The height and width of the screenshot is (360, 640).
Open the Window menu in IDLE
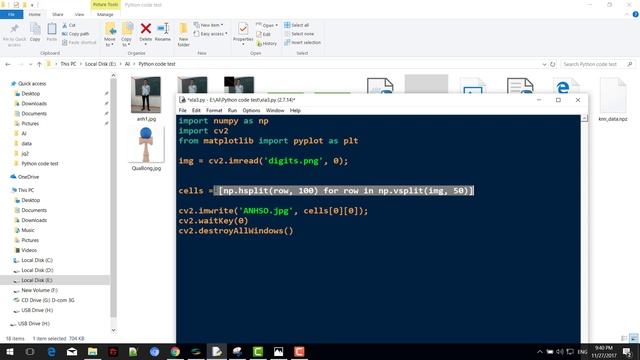(275, 111)
